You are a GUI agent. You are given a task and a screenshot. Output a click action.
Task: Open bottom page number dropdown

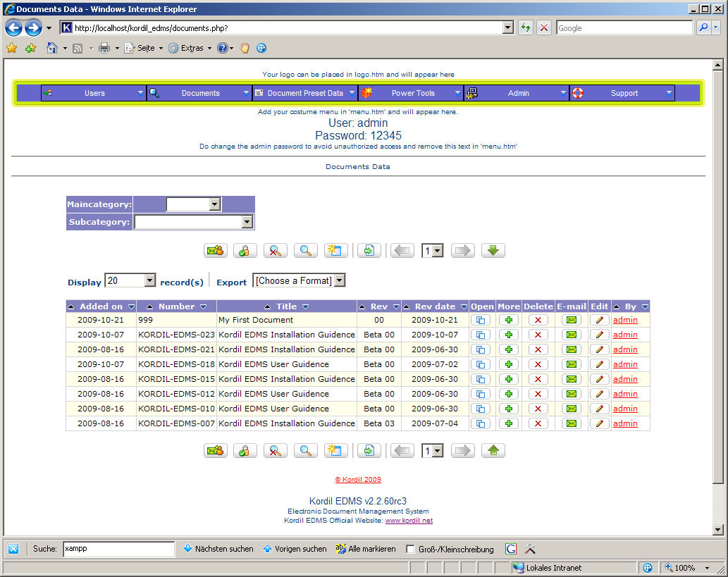[438, 451]
